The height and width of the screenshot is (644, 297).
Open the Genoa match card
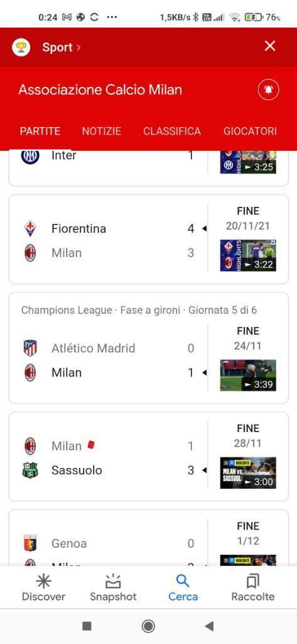[x=148, y=538]
